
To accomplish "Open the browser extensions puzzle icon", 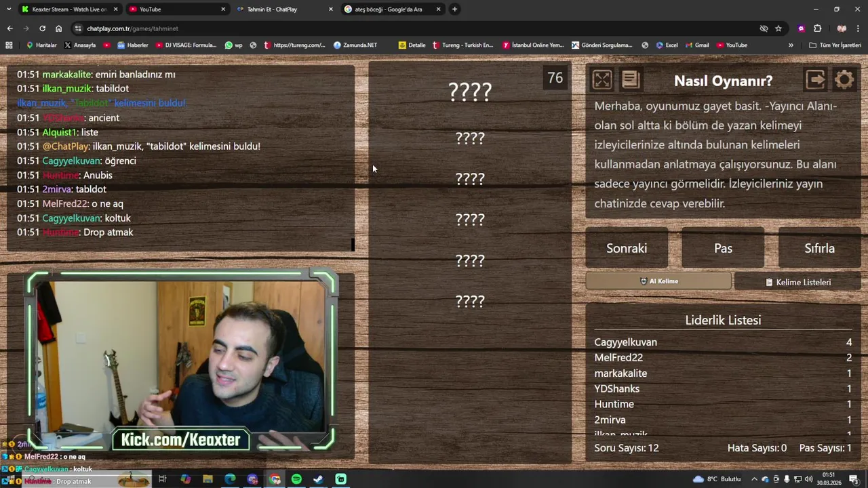I will (817, 28).
